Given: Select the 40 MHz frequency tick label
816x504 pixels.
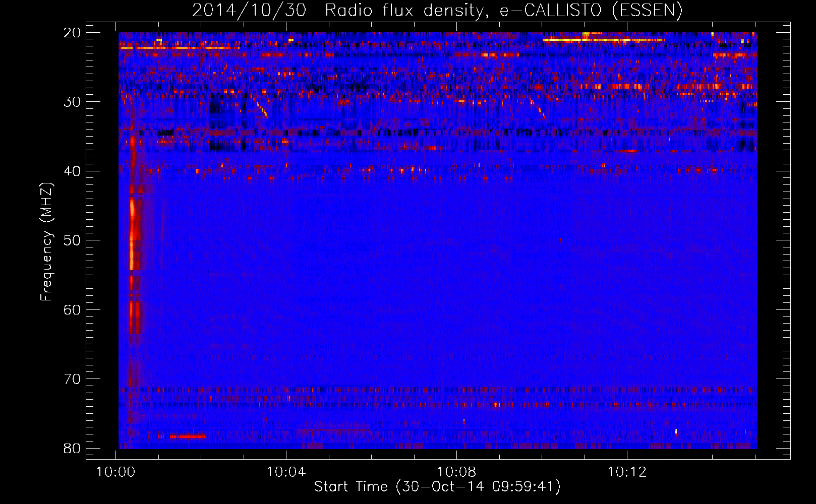Looking at the screenshot, I should 72,171.
